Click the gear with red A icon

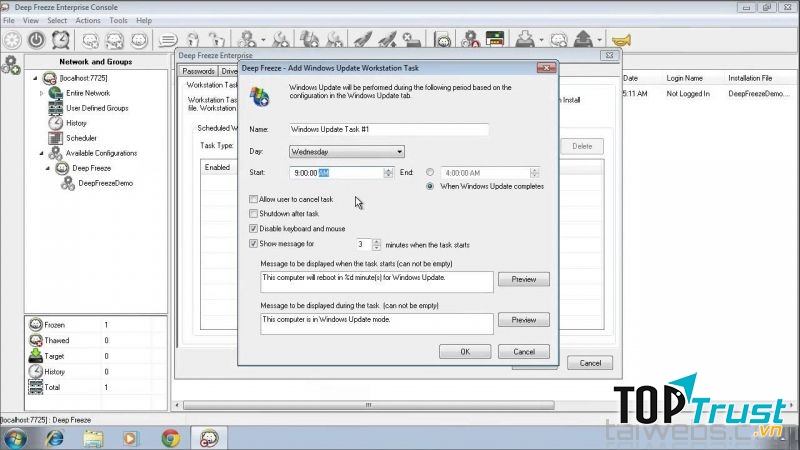[x=470, y=40]
